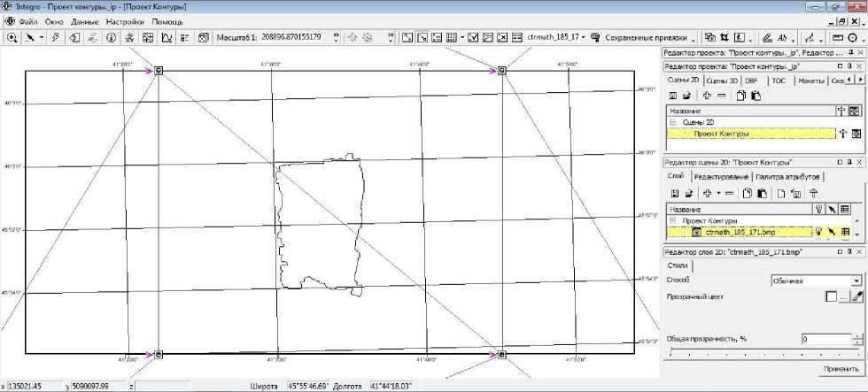Click the circle tool icon at toolbar end
This screenshot has height=392, width=868.
[853, 37]
